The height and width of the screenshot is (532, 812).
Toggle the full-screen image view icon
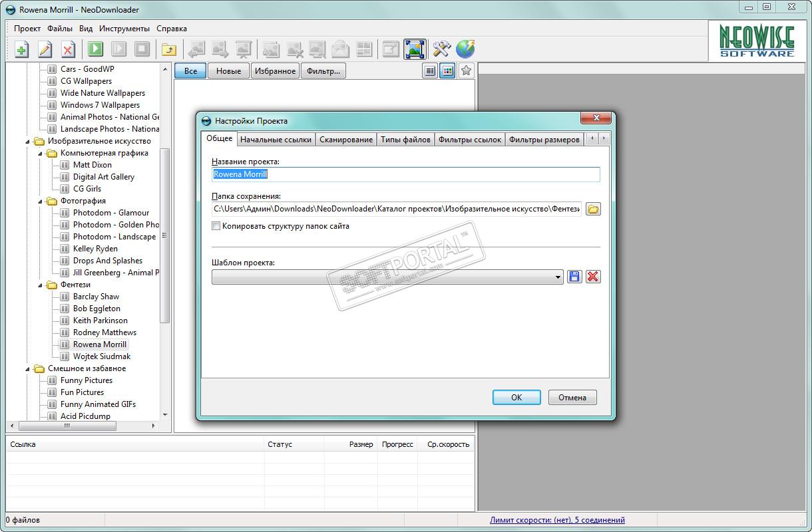(x=415, y=49)
